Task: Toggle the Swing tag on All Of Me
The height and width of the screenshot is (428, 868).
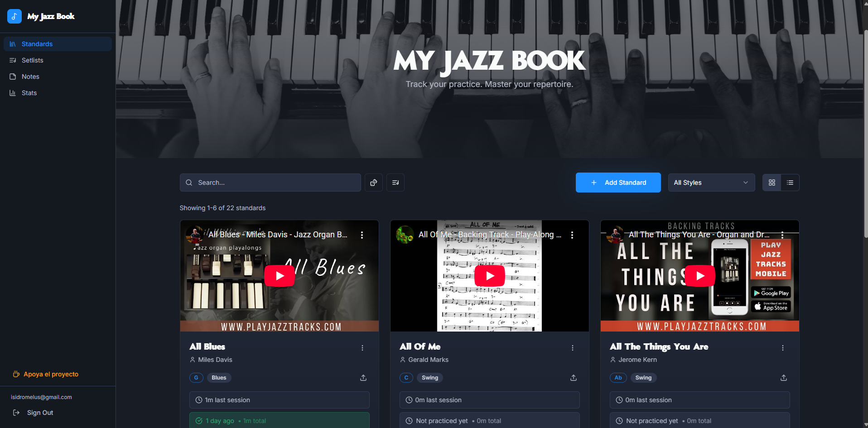Action: (429, 377)
